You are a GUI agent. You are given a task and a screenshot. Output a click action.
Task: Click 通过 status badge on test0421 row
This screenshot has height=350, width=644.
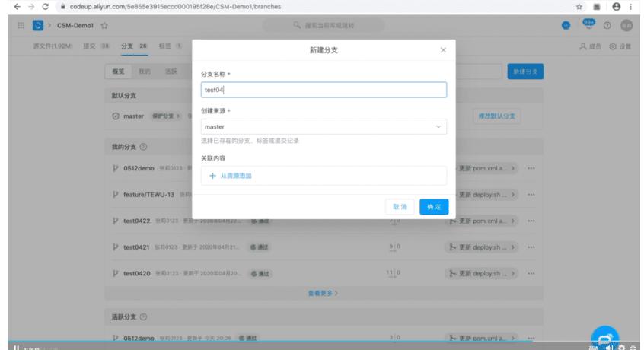point(259,247)
